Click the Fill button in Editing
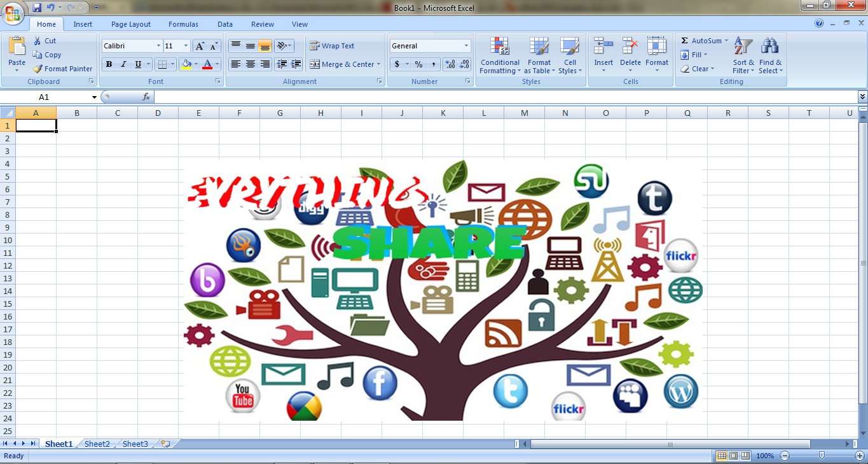 click(694, 55)
